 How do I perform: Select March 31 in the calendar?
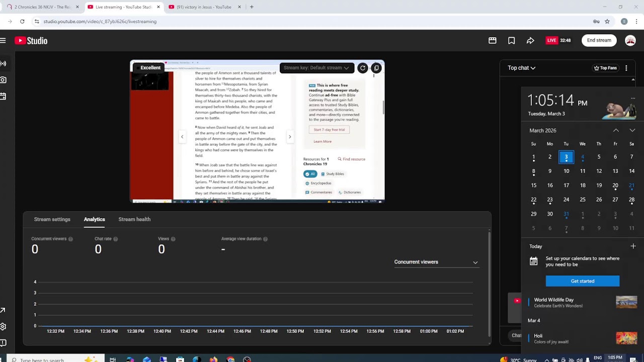coord(566,214)
